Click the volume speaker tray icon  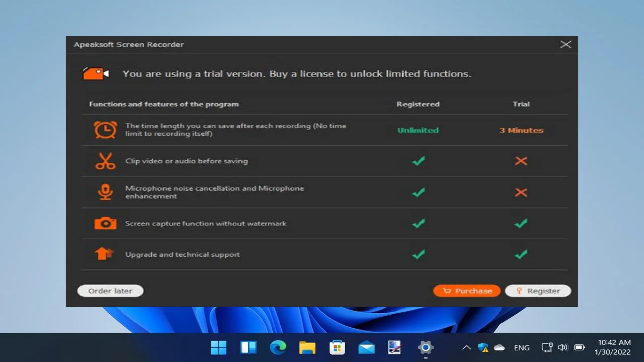(562, 347)
